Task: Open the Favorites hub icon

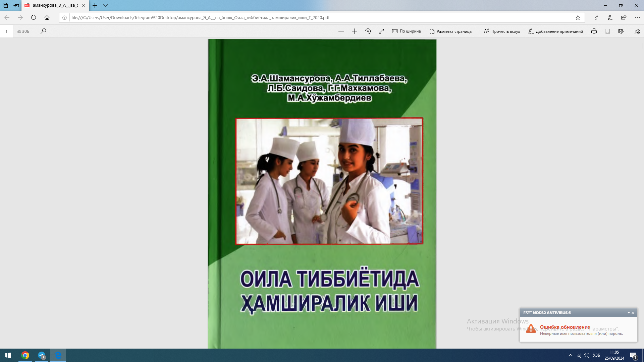Action: [597, 17]
